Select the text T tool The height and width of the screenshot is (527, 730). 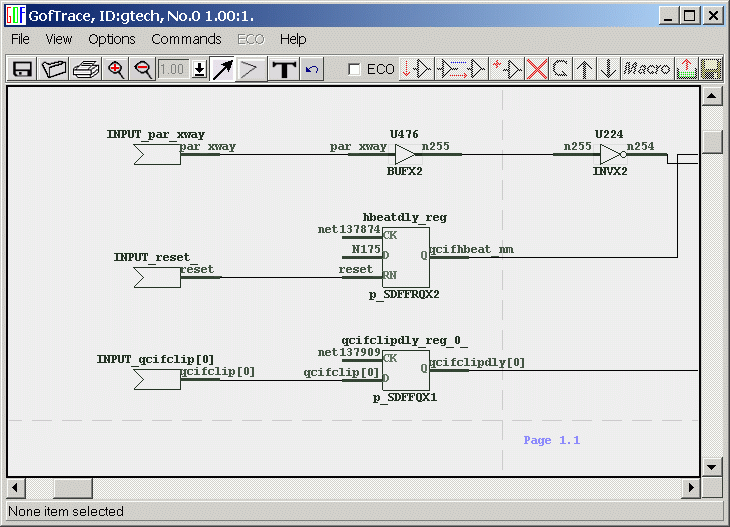pos(285,69)
